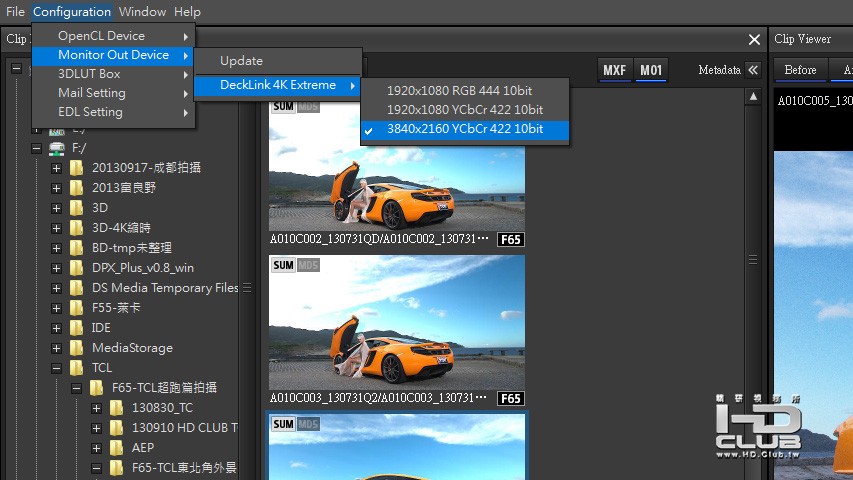Expand the AEP folder
The image size is (853, 480).
[x=96, y=448]
